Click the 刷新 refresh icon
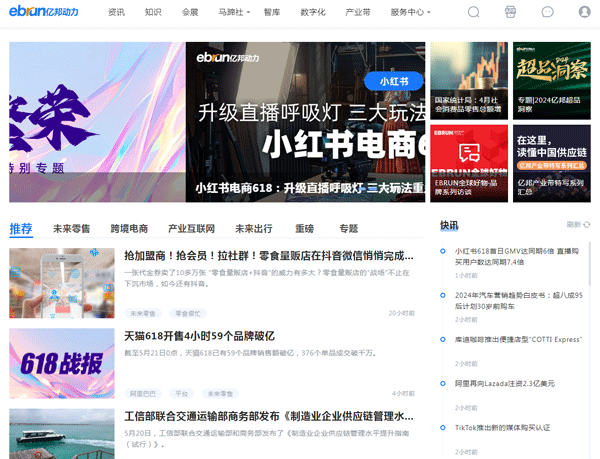Viewport: 600px width, 459px height. point(587,225)
